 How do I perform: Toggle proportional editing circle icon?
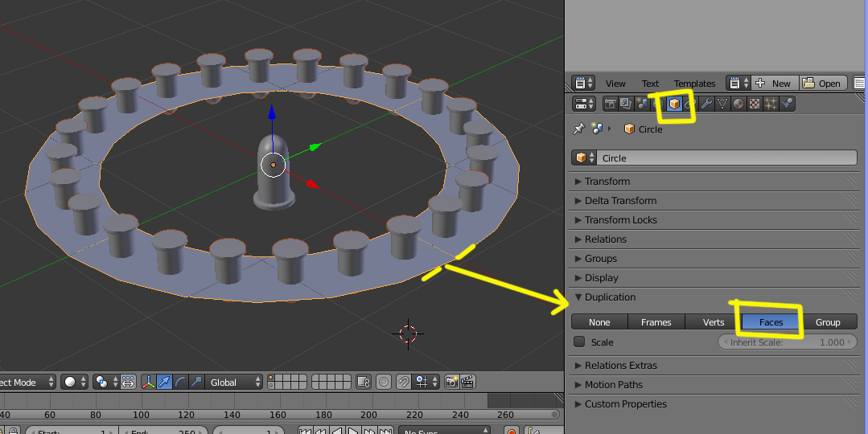click(383, 382)
